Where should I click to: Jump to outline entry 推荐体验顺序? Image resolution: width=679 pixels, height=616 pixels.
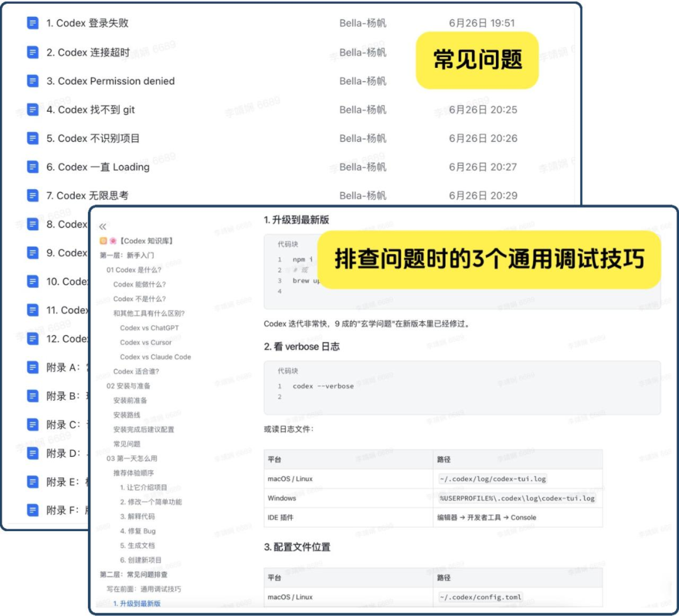click(133, 473)
